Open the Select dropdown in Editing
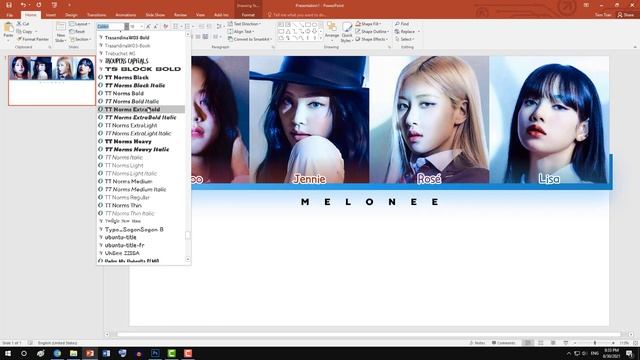The image size is (640, 360). click(405, 39)
